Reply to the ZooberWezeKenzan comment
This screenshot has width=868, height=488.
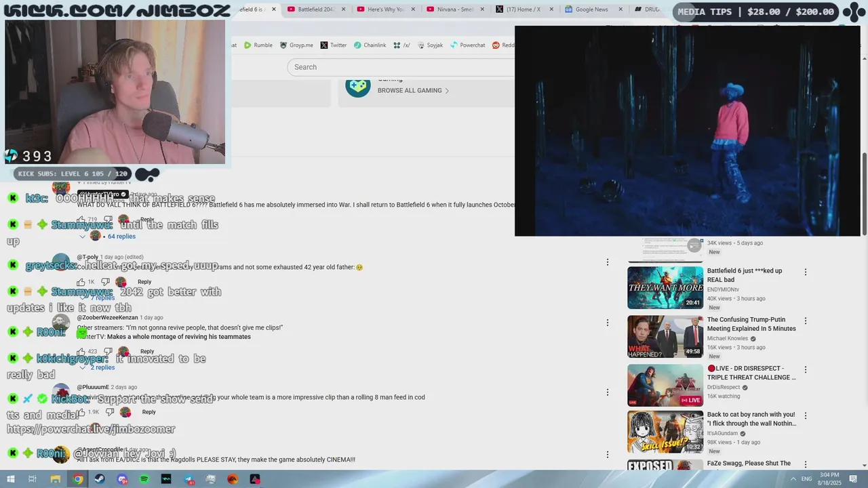pyautogui.click(x=147, y=352)
